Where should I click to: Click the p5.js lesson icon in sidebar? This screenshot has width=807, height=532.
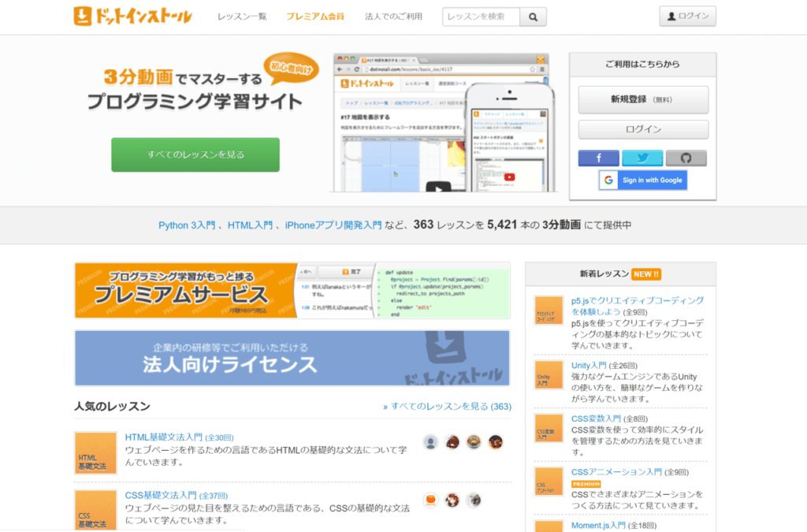coord(549,311)
